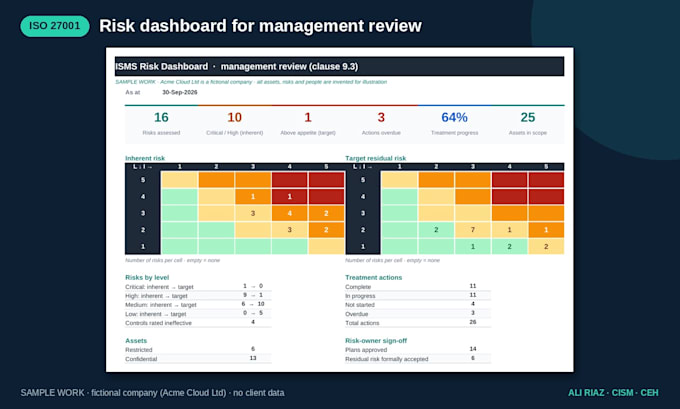Click the footer 'SAMPLE WORK · fictional company' text

point(153,393)
